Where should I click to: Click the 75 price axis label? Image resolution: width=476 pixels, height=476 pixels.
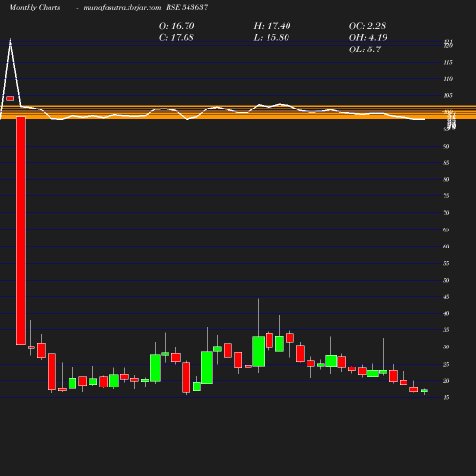[x=446, y=196]
